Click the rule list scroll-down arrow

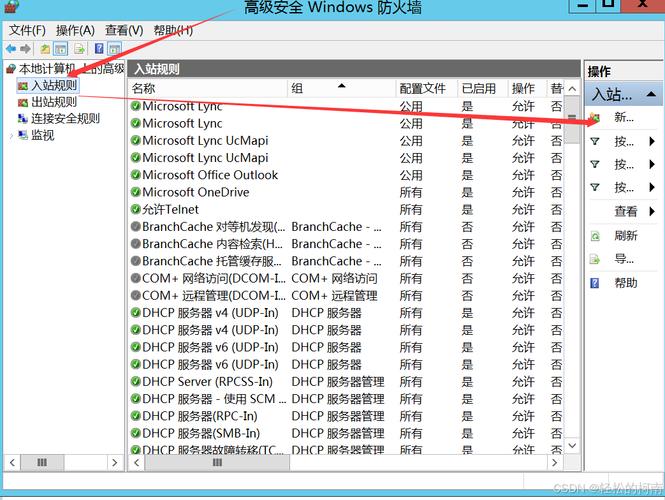572,446
